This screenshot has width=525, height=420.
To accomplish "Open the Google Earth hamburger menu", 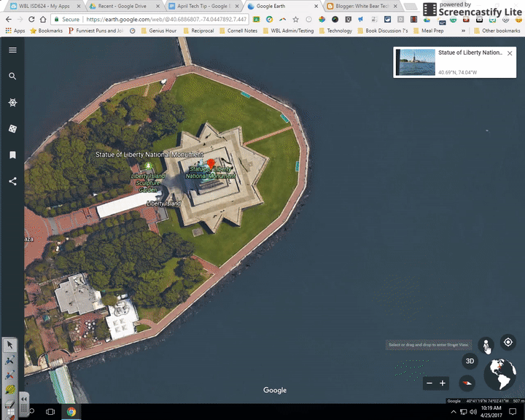I will coord(12,50).
